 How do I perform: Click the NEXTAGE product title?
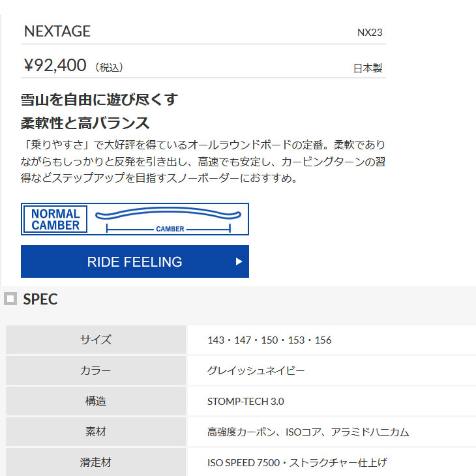(57, 31)
